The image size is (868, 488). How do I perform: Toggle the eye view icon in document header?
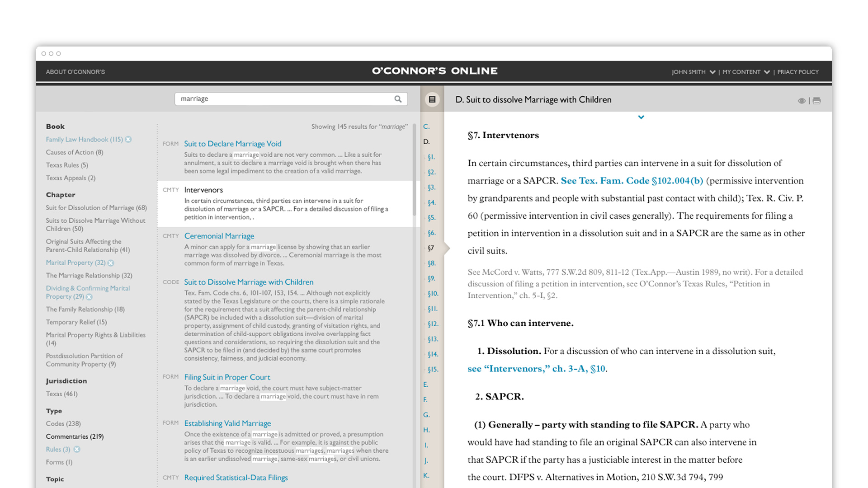802,101
